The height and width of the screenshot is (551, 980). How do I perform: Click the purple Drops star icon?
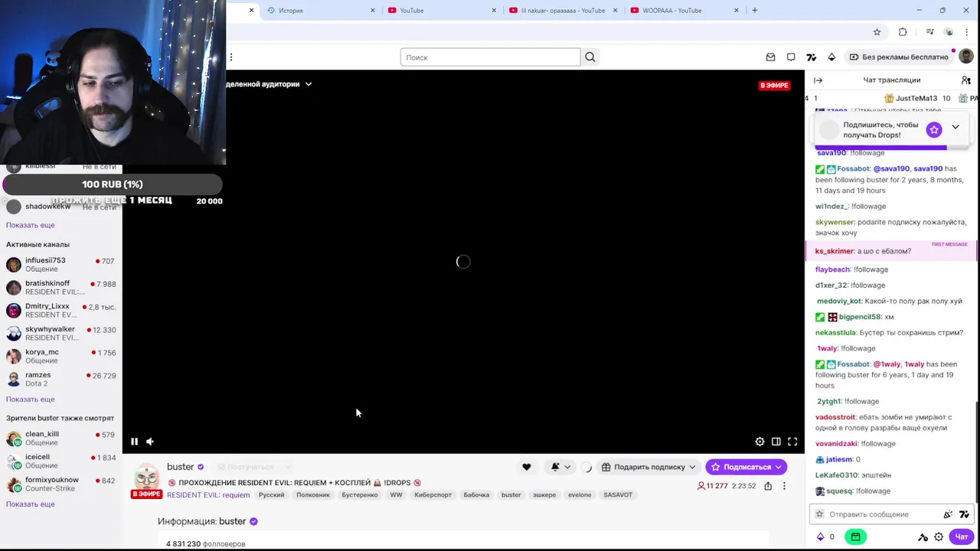click(x=933, y=130)
